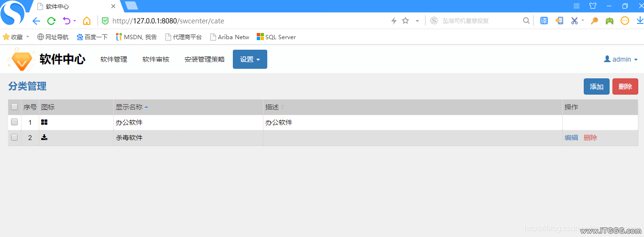
Task: Click the red 删除 button at top
Action: pyautogui.click(x=625, y=86)
